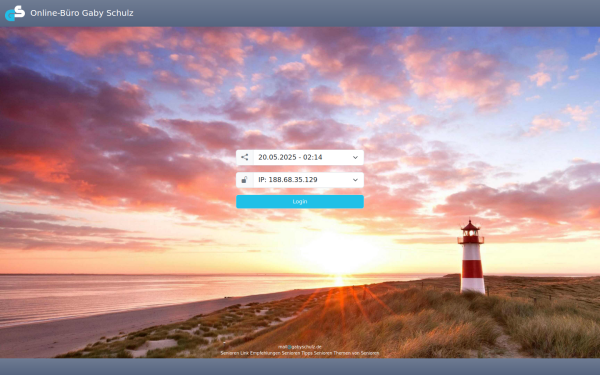
Task: Open the 'Themen von Senioren' footer link
Action: pos(356,353)
